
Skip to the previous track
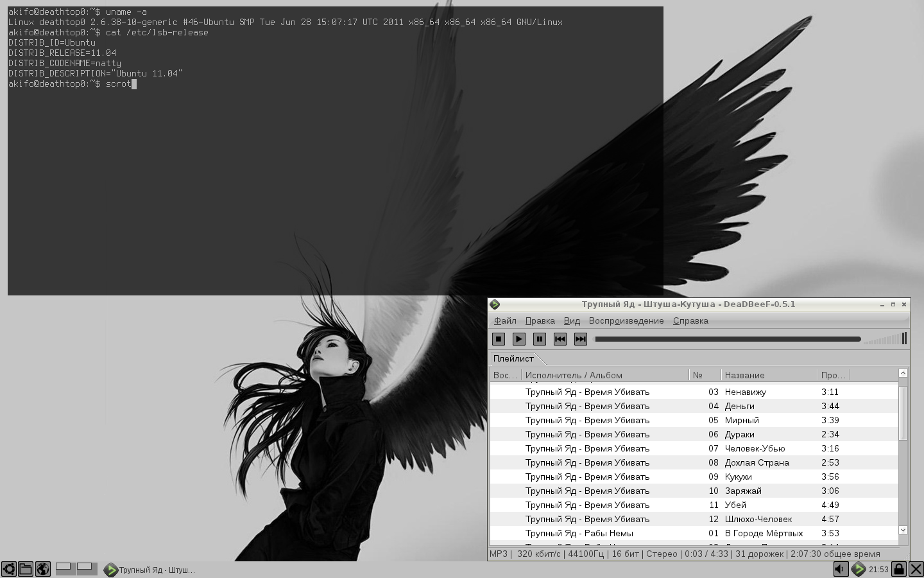click(560, 339)
